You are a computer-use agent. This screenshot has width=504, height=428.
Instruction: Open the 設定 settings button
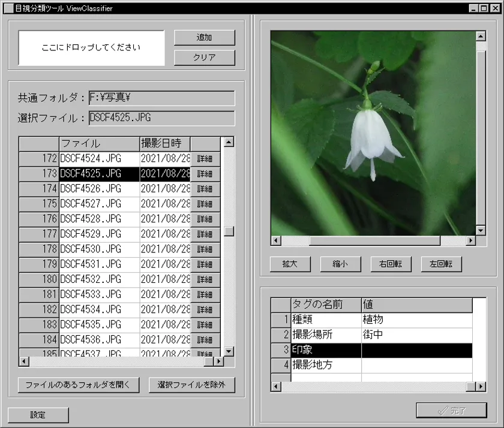point(38,415)
